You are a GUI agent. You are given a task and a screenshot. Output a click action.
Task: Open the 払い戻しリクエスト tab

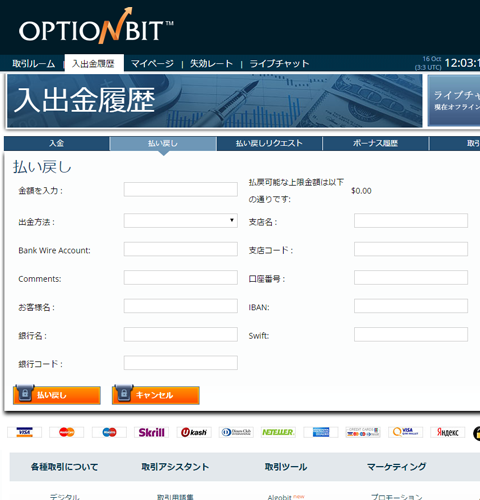tap(269, 143)
